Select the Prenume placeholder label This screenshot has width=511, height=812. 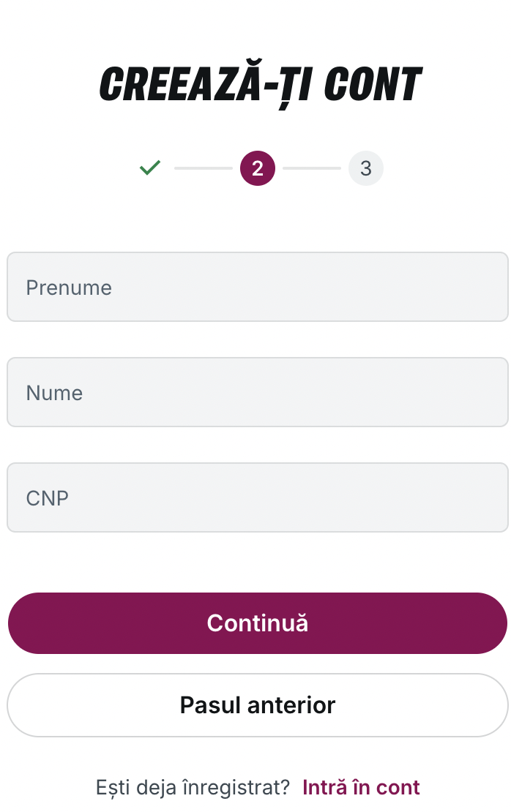(69, 287)
